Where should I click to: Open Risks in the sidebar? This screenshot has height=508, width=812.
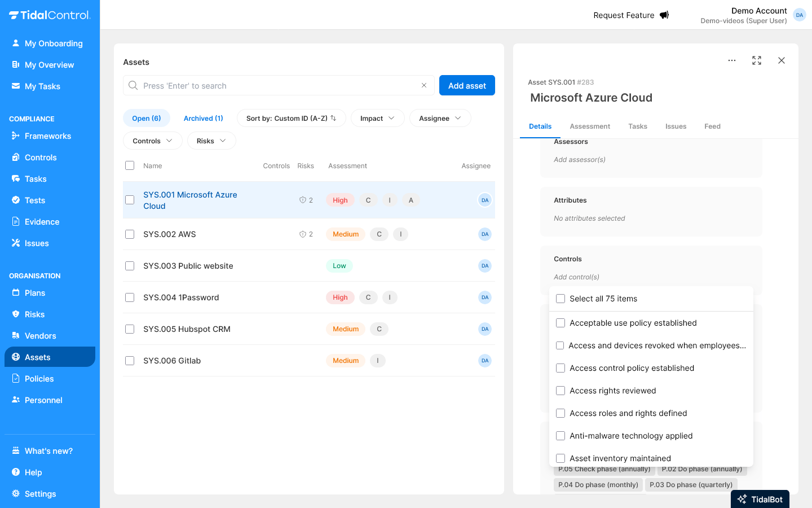[x=34, y=314]
